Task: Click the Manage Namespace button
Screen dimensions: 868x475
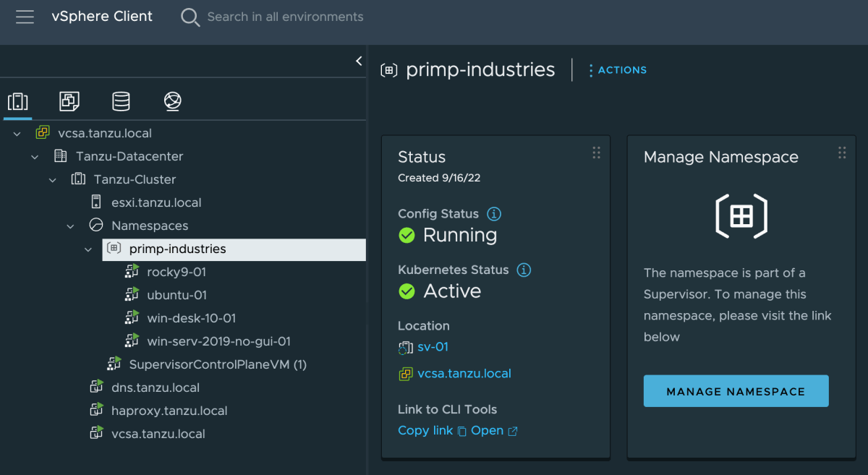Action: pyautogui.click(x=736, y=391)
